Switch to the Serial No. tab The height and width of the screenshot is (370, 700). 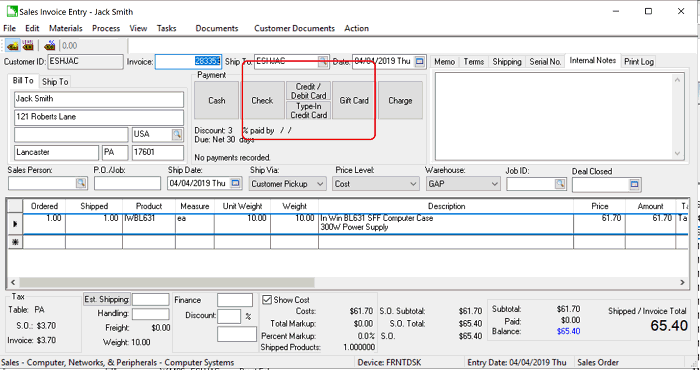point(545,62)
